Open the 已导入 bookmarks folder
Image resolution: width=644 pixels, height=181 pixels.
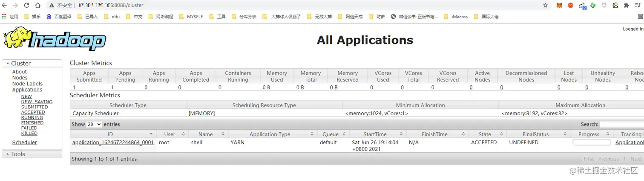87,17
